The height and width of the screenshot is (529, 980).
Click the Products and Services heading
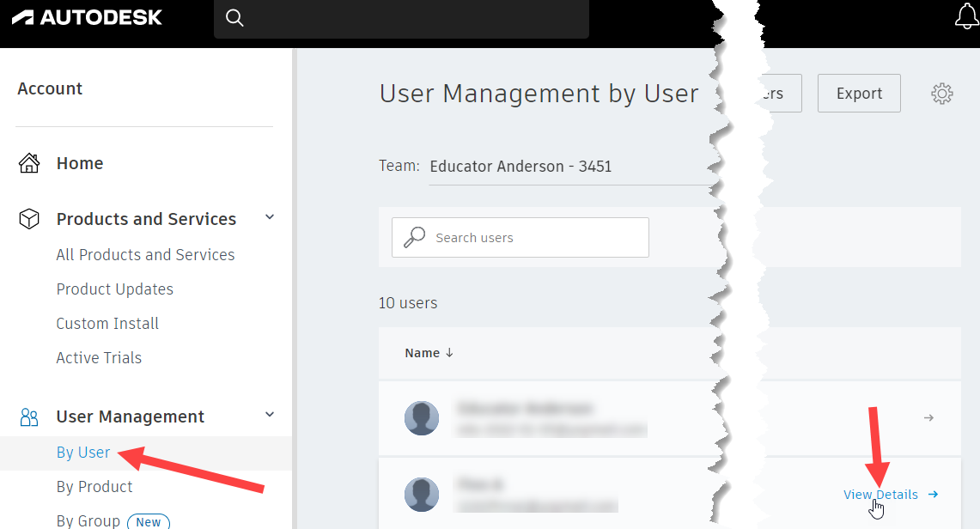pyautogui.click(x=146, y=219)
